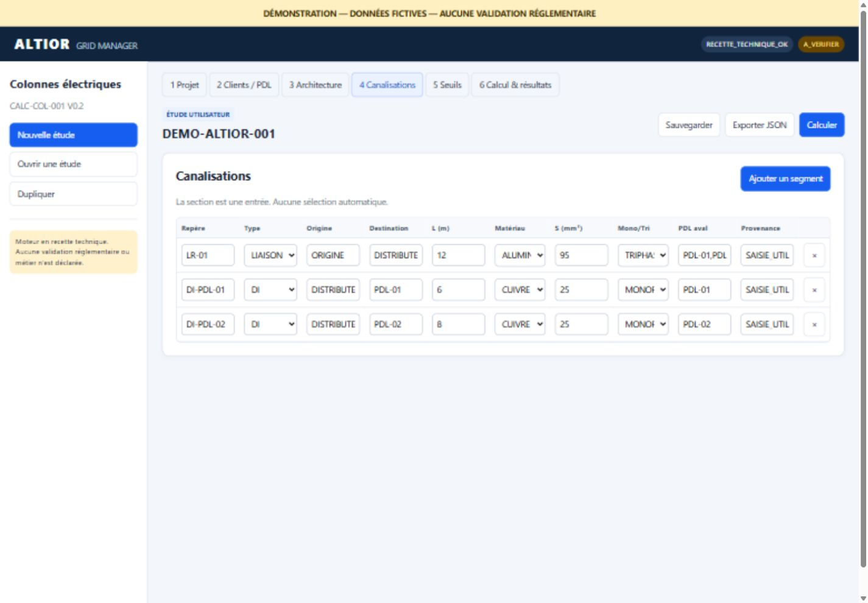Click Ouvrir une étude in the sidebar
Viewport: 868px width, 603px height.
[74, 164]
